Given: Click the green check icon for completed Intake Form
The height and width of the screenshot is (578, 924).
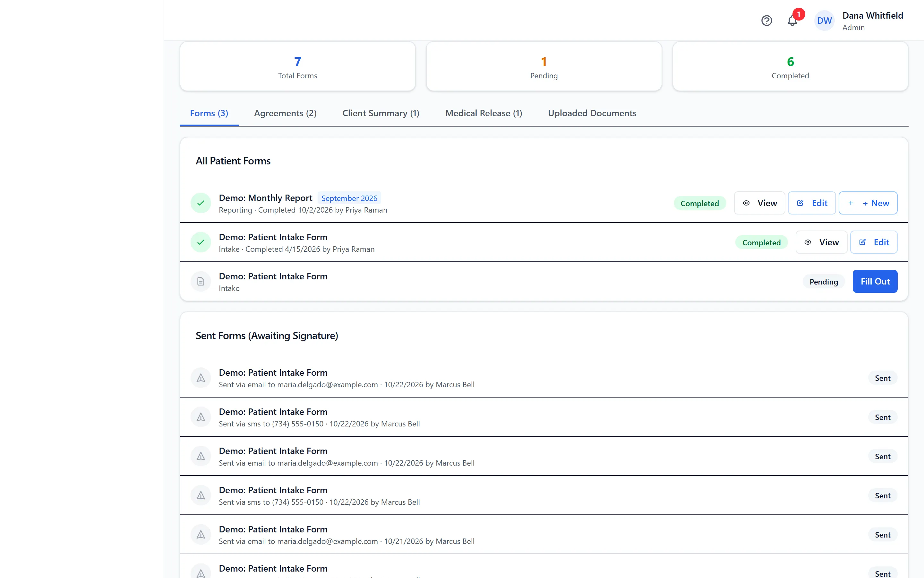Looking at the screenshot, I should [201, 242].
